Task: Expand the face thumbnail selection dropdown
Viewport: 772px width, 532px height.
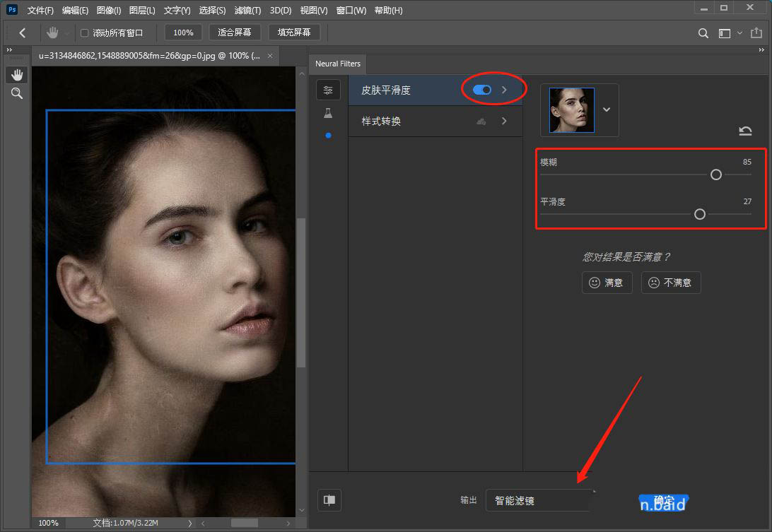Action: [607, 110]
